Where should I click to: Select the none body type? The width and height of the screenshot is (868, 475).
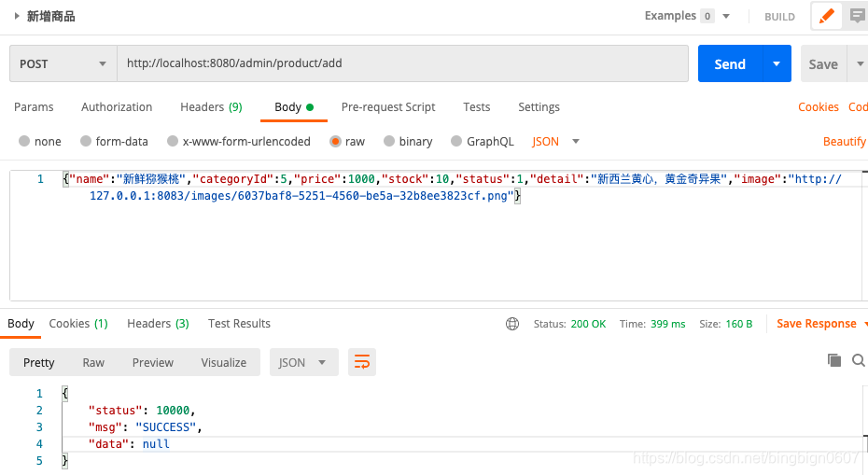(x=40, y=142)
